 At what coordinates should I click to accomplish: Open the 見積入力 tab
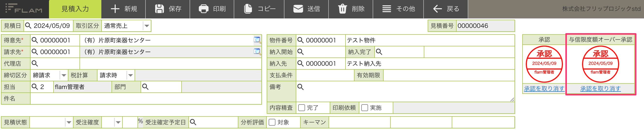(x=75, y=9)
